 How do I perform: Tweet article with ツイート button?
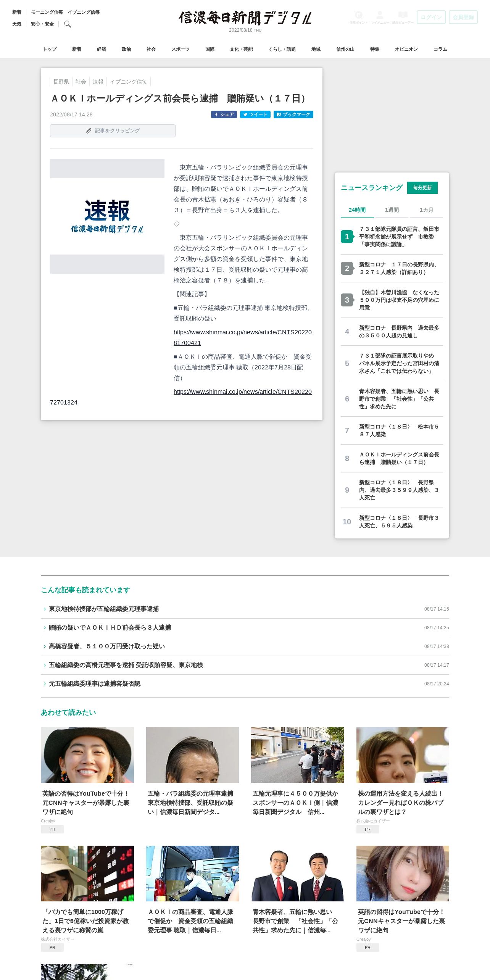pos(255,114)
